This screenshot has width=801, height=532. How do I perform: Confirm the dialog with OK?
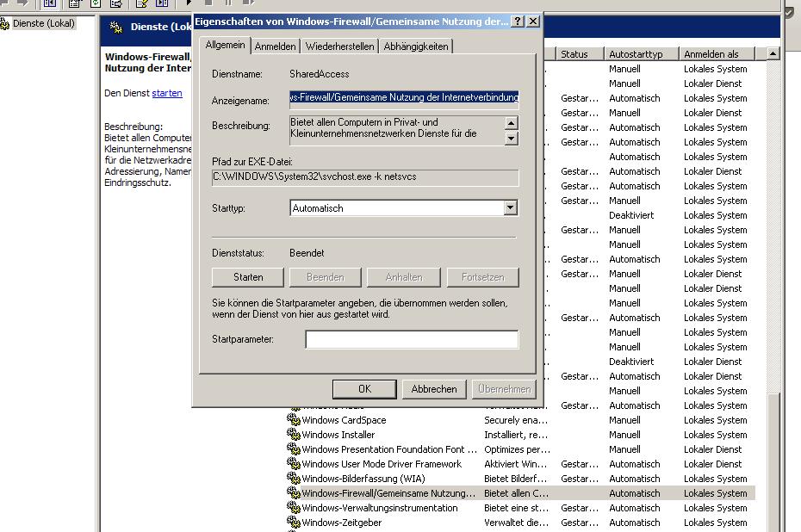pos(364,389)
